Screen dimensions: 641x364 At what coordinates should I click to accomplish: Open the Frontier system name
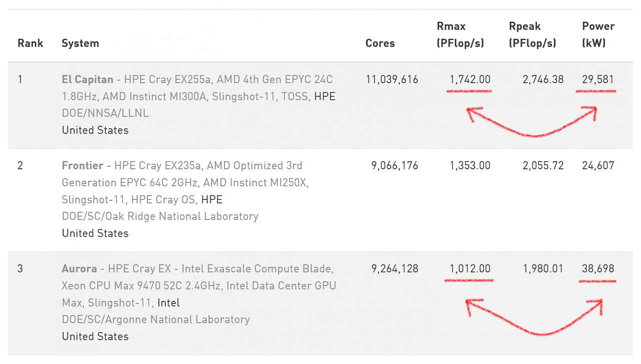pos(83,165)
